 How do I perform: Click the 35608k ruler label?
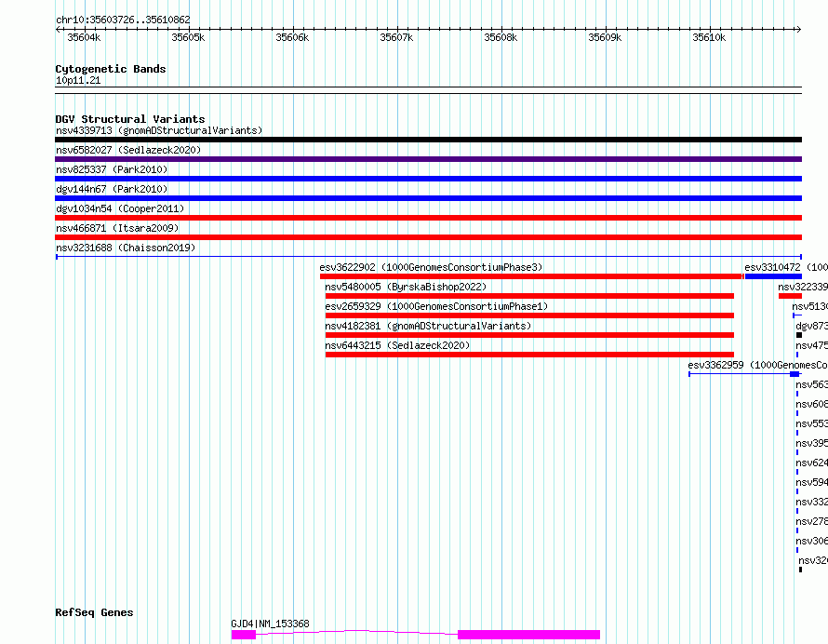tap(501, 37)
